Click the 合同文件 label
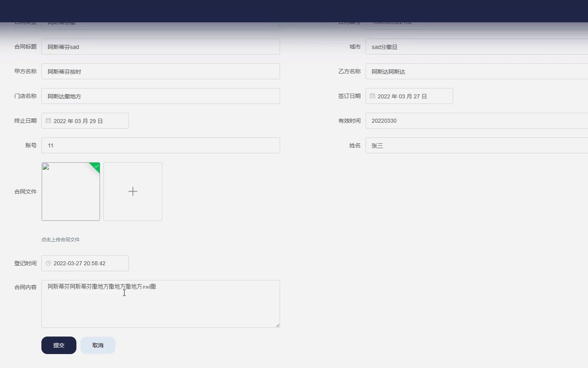Image resolution: width=588 pixels, height=368 pixels. [x=25, y=192]
